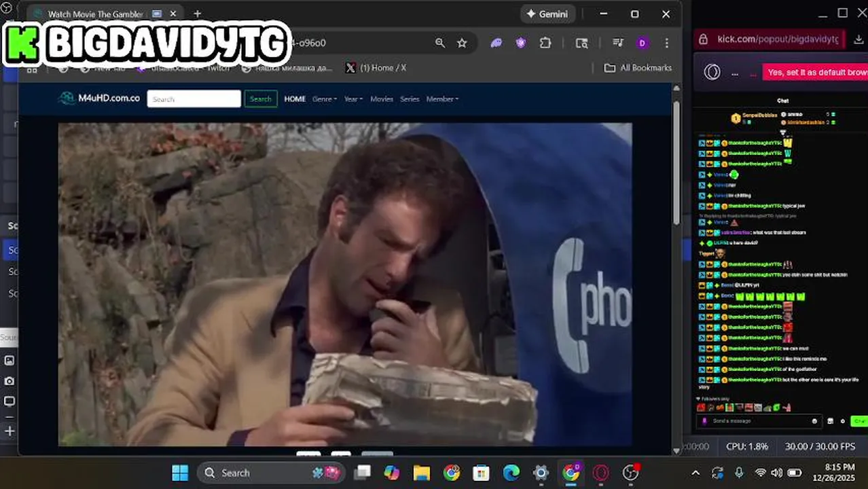
Task: Show hidden tray icons chevron
Action: pos(695,473)
